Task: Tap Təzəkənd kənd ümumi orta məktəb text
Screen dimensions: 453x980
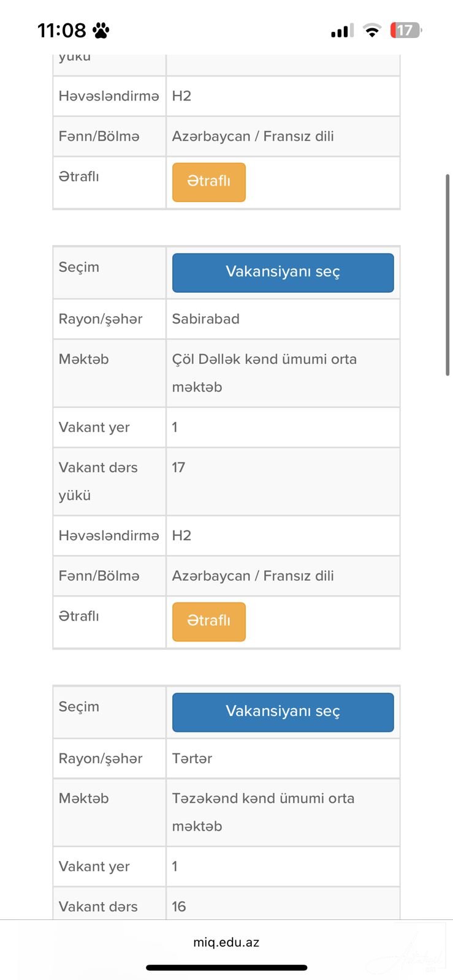Action: 263,812
